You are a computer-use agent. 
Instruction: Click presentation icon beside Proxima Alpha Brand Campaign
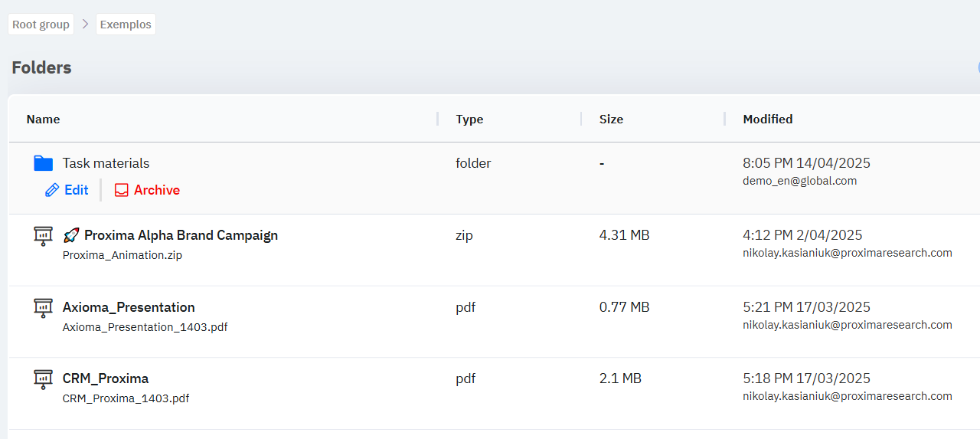click(x=43, y=236)
